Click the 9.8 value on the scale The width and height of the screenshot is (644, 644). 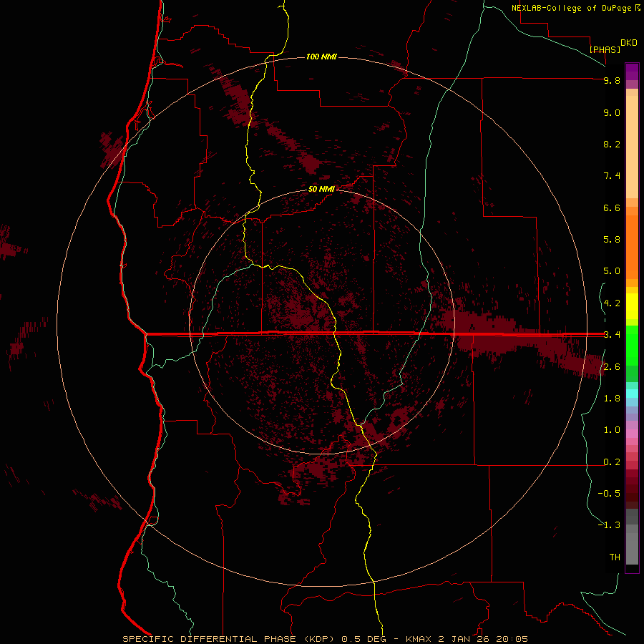(x=612, y=80)
